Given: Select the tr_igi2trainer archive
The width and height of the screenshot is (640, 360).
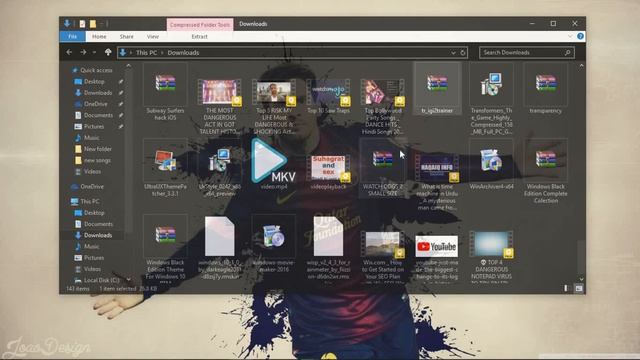Looking at the screenshot, I should pyautogui.click(x=437, y=89).
